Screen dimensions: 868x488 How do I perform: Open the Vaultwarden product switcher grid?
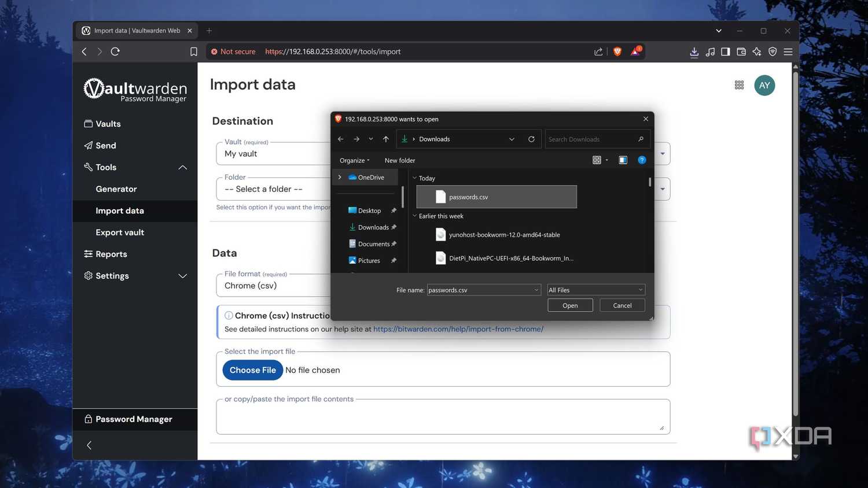coord(739,85)
